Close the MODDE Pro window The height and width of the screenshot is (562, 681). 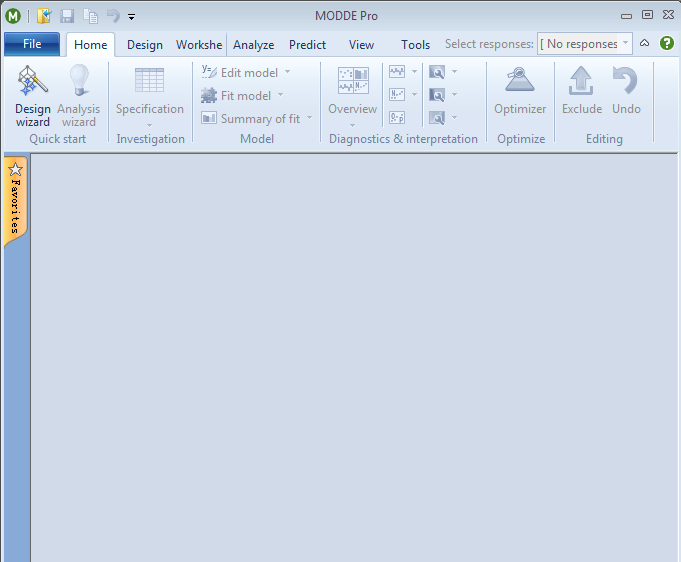(x=668, y=15)
